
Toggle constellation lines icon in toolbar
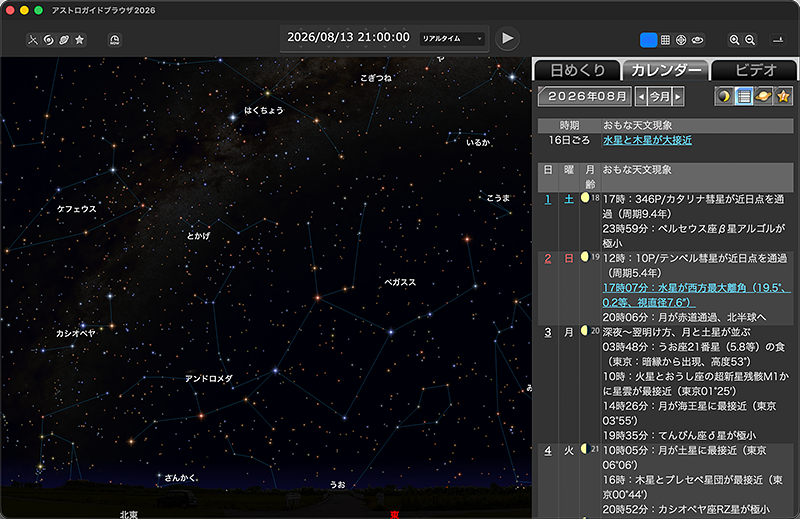click(32, 40)
